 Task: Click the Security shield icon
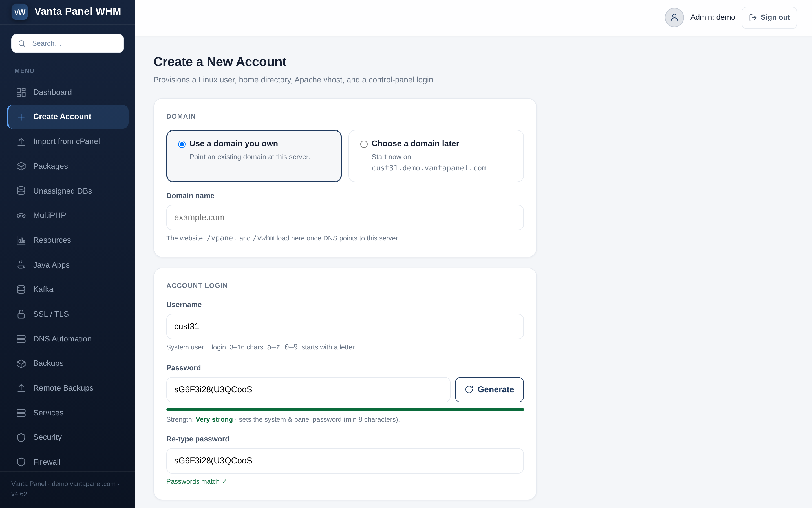[21, 437]
